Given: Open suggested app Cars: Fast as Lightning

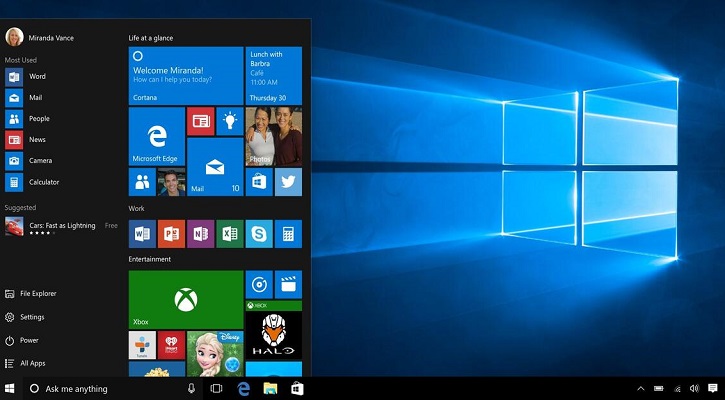Looking at the screenshot, I should 61,227.
